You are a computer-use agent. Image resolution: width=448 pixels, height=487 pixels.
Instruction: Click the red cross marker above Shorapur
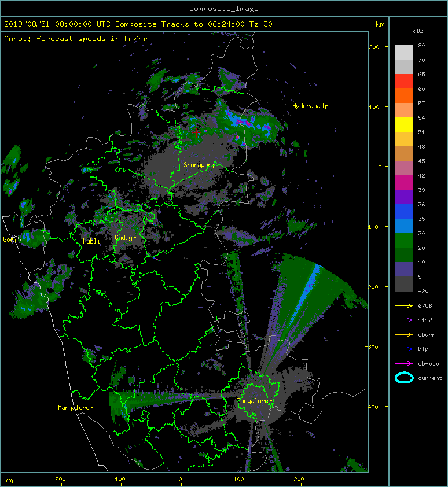(x=196, y=132)
